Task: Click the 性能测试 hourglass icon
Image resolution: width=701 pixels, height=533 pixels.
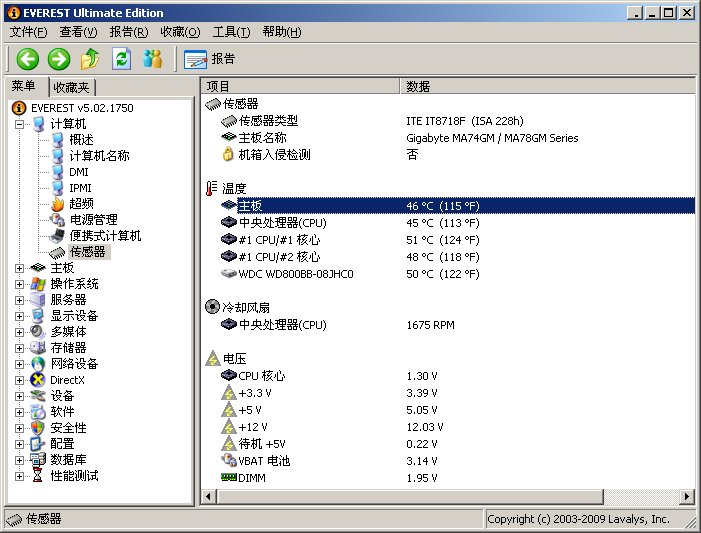Action: (38, 476)
